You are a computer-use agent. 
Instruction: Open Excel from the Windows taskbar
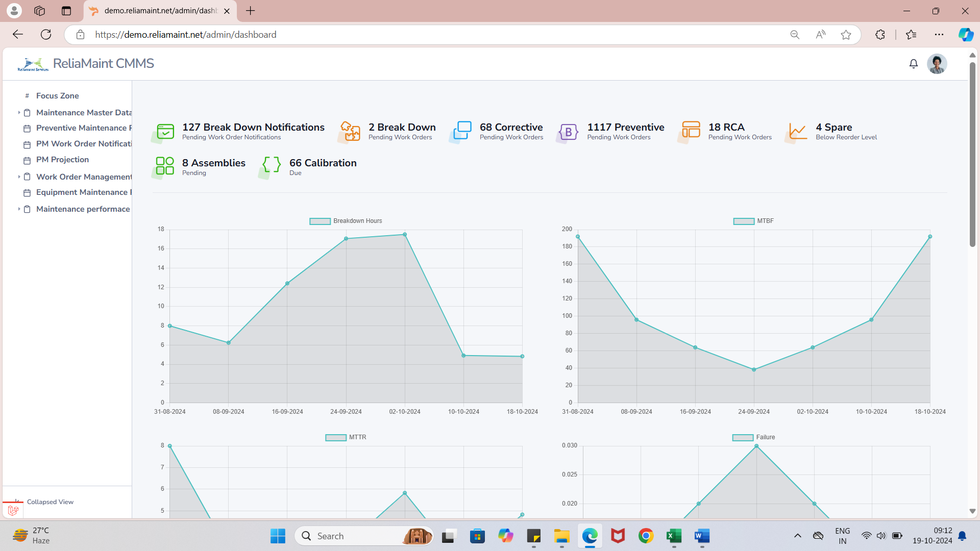(674, 536)
